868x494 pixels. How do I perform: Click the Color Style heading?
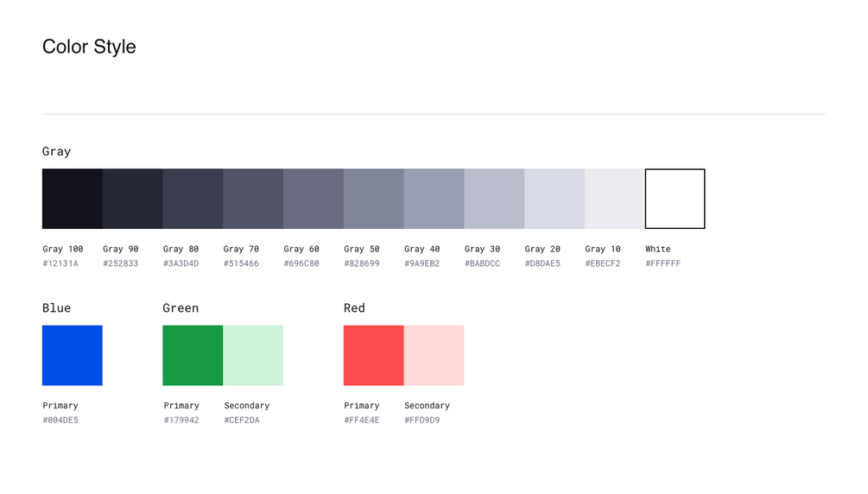[x=89, y=47]
